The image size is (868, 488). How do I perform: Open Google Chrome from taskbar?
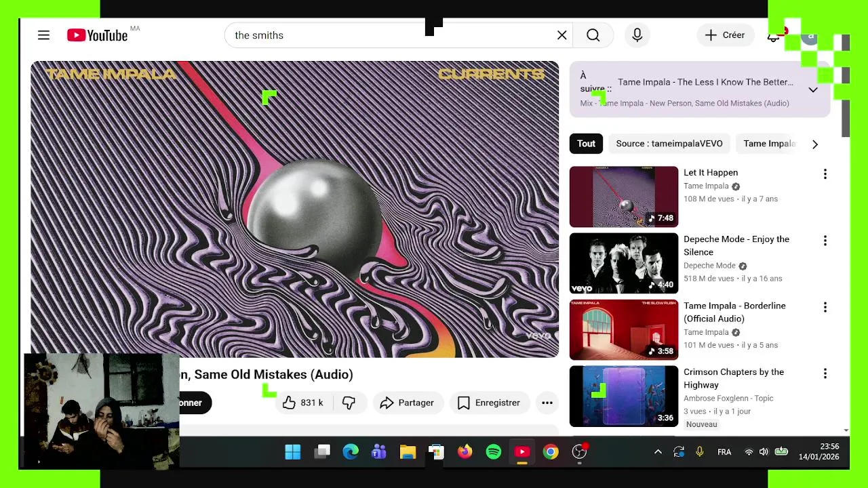551,452
